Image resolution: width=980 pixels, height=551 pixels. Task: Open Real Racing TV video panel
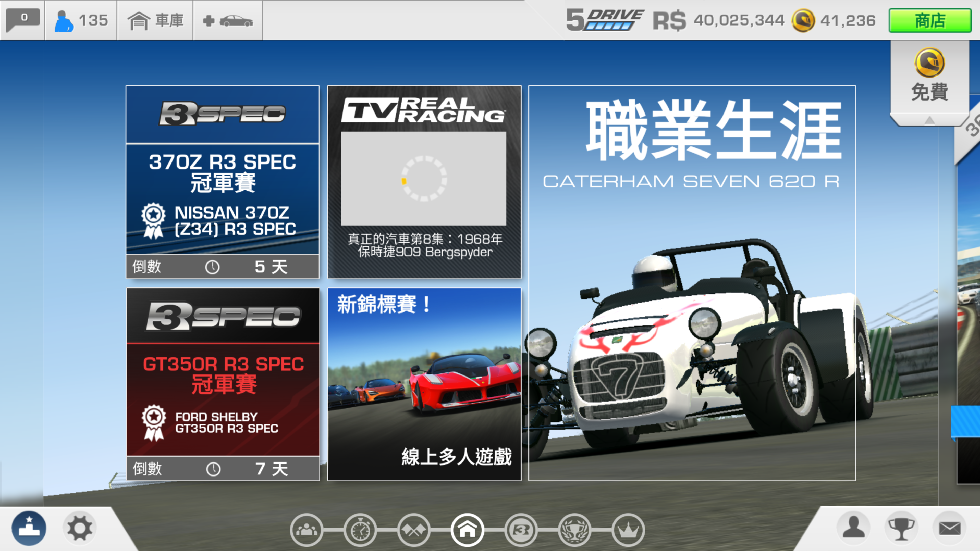[424, 182]
